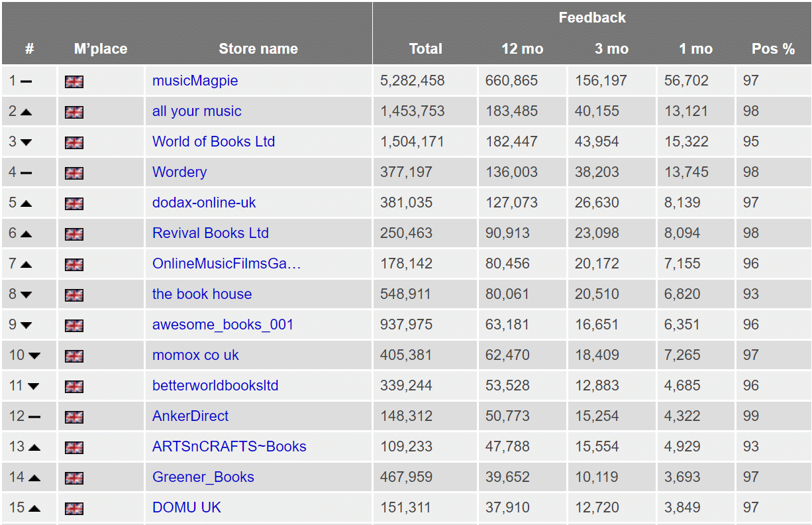
Task: Open the AnkerDirect store page
Action: click(190, 416)
